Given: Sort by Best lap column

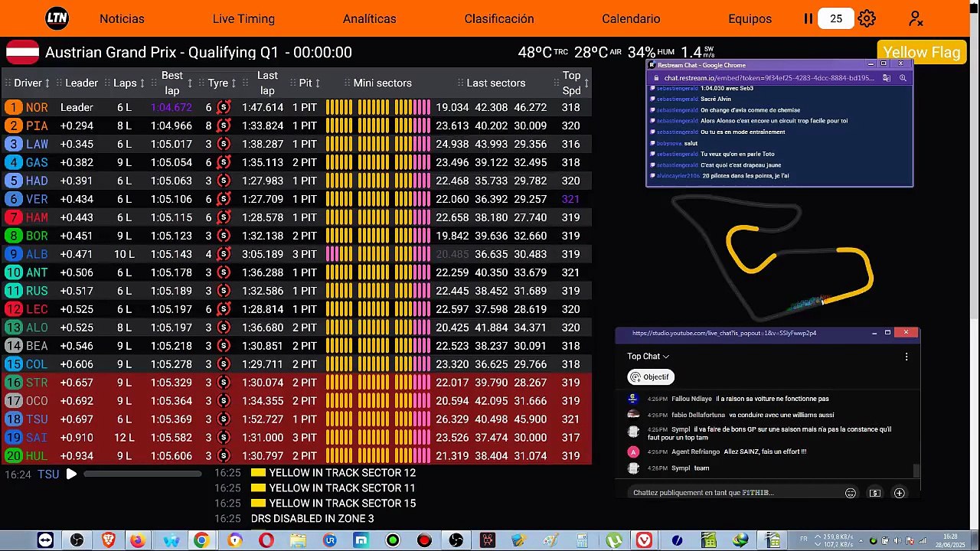Looking at the screenshot, I should [176, 83].
